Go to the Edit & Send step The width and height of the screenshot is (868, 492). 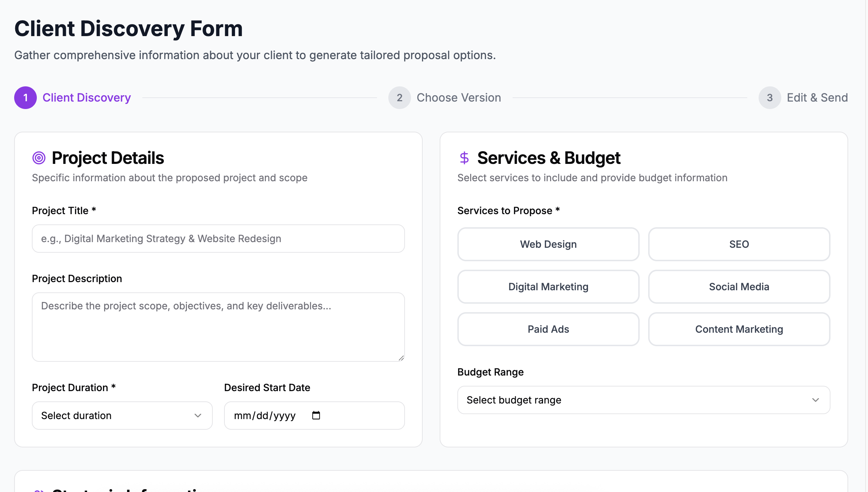tap(817, 98)
